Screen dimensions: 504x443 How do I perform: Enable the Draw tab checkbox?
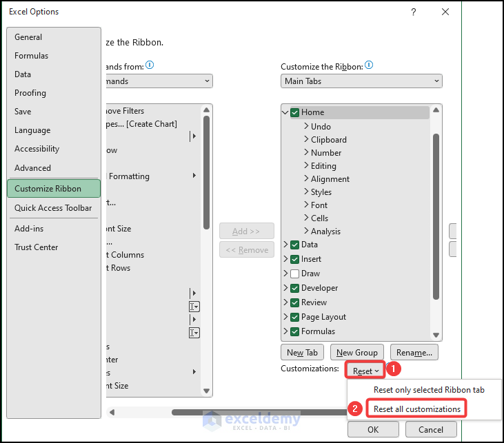click(295, 274)
